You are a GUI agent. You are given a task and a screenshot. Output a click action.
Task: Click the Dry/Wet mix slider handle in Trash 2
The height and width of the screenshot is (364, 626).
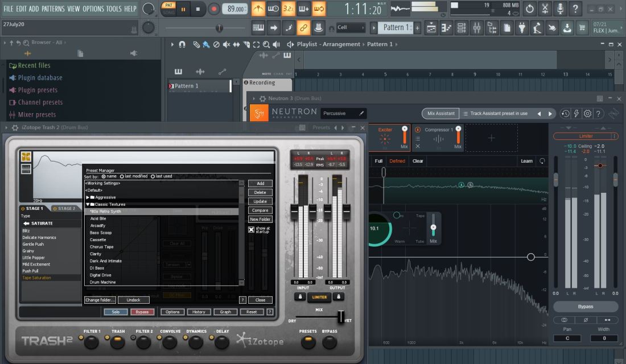click(x=341, y=316)
